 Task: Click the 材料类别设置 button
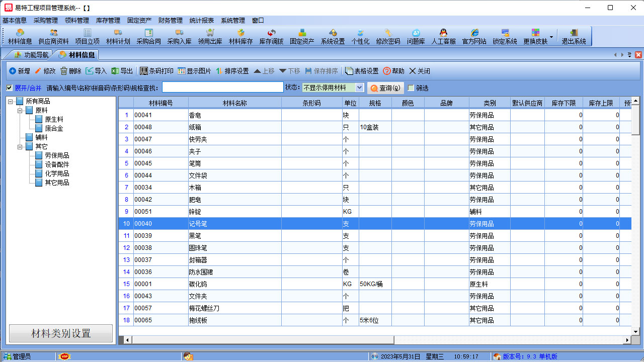click(60, 333)
